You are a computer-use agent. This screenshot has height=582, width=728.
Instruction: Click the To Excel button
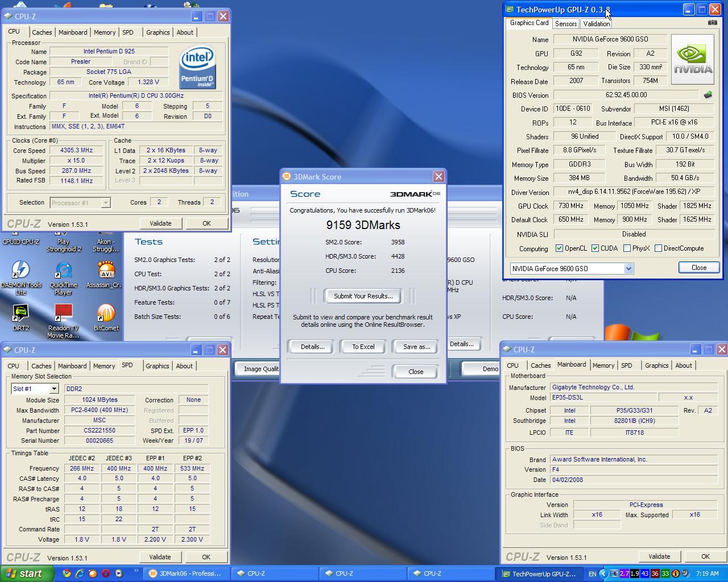click(363, 347)
